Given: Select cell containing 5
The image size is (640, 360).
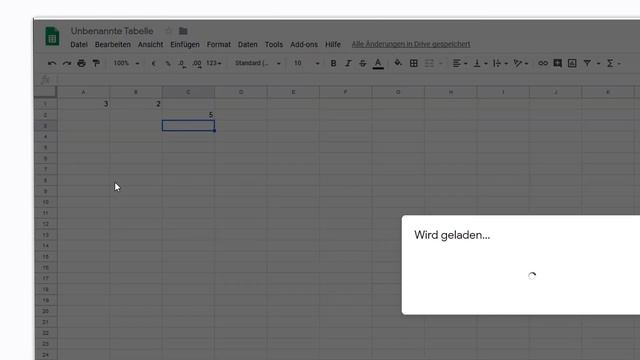Looking at the screenshot, I should click(188, 115).
